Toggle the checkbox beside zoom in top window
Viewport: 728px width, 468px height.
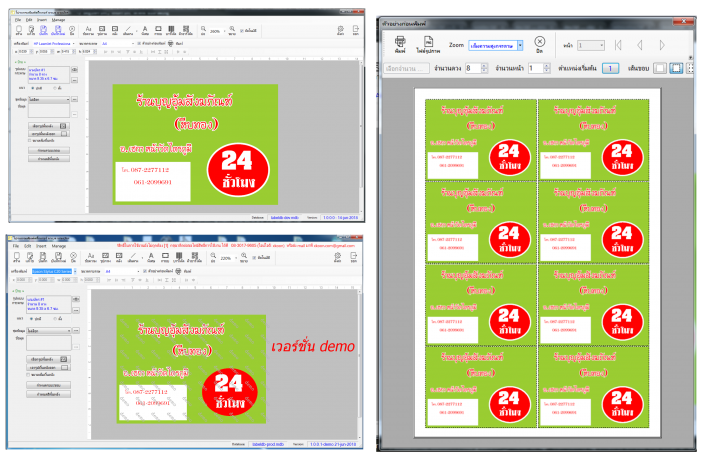pos(242,31)
